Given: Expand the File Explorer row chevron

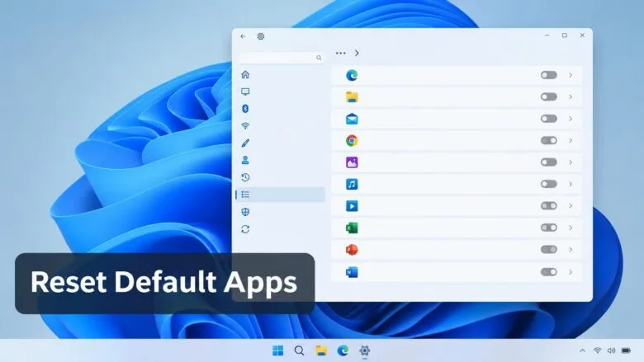Looking at the screenshot, I should pyautogui.click(x=571, y=96).
